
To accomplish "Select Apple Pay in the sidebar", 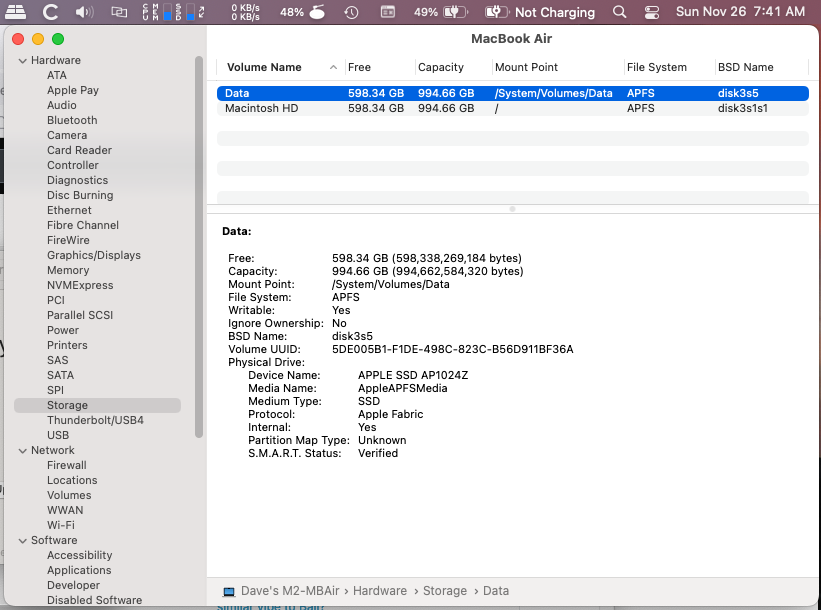I will (73, 90).
